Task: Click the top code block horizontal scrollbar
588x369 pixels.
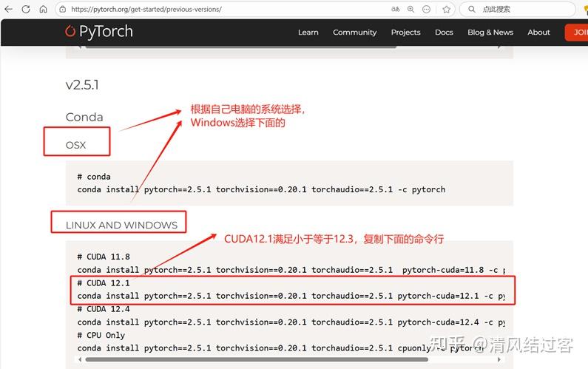Action: coord(241,47)
